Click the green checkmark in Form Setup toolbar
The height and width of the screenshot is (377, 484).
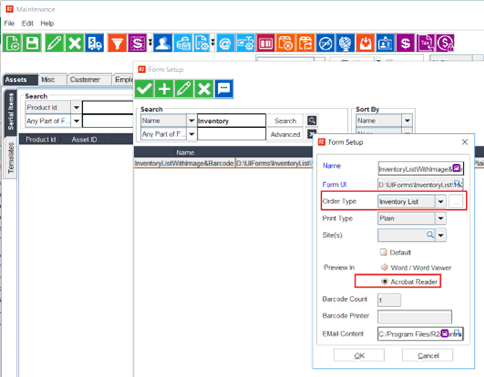click(144, 89)
